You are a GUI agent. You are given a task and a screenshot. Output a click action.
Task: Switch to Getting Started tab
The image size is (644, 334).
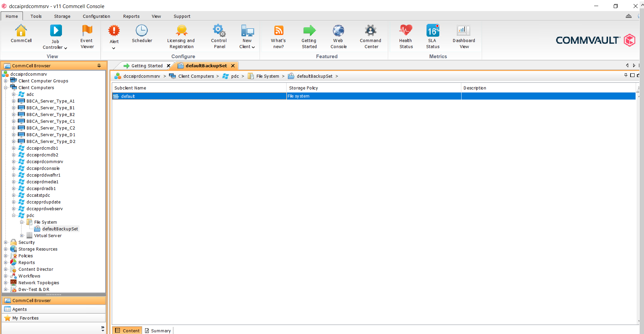point(147,66)
